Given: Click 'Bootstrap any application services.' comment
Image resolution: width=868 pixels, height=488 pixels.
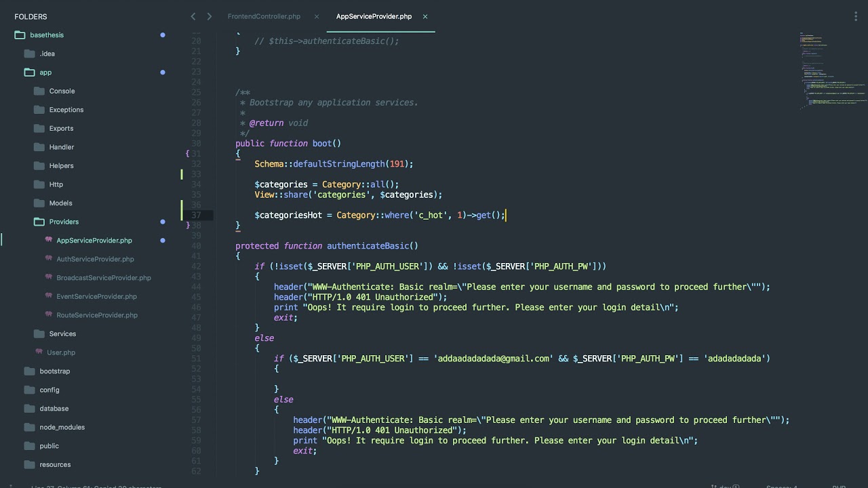Looking at the screenshot, I should [x=334, y=102].
